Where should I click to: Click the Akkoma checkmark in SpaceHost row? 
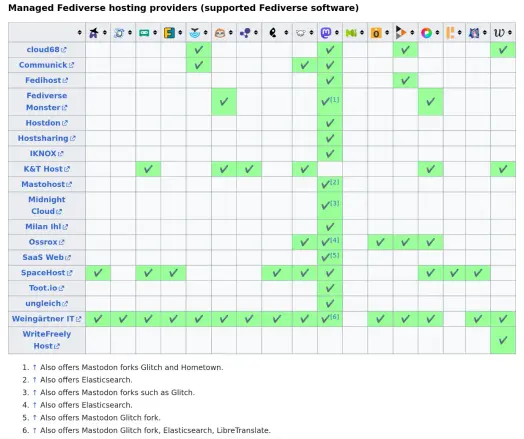[98, 273]
